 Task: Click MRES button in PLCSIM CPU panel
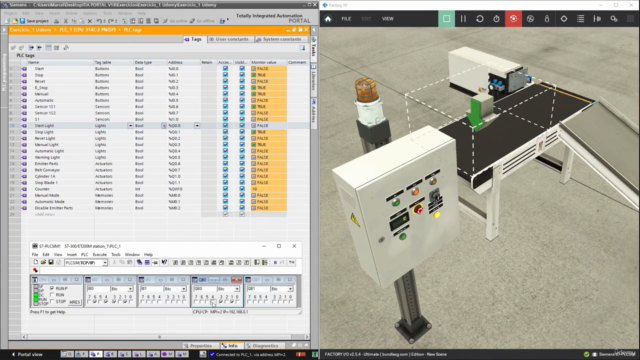pyautogui.click(x=74, y=302)
